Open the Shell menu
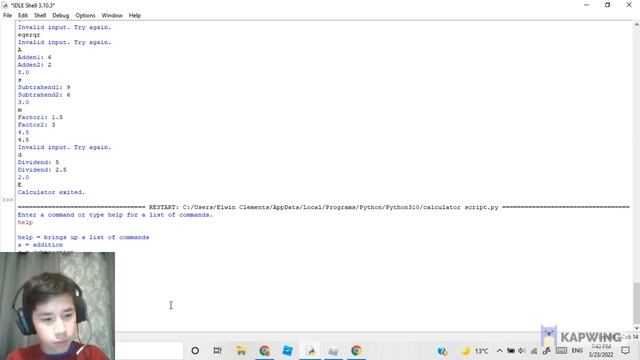640x360 pixels. tap(40, 16)
